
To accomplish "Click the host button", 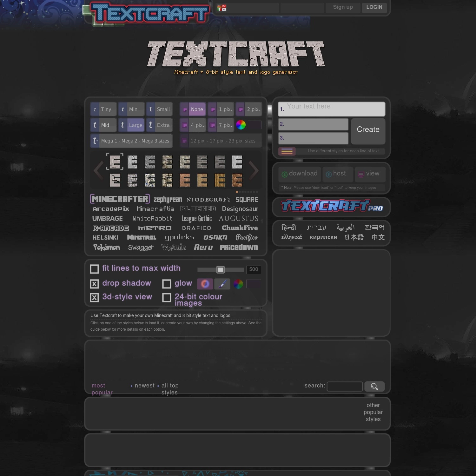I will 338,174.
